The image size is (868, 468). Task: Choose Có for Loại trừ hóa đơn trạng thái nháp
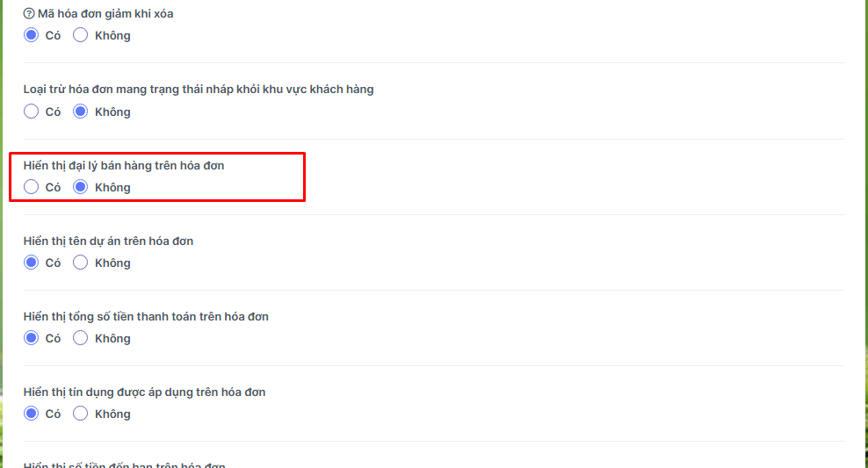point(32,112)
